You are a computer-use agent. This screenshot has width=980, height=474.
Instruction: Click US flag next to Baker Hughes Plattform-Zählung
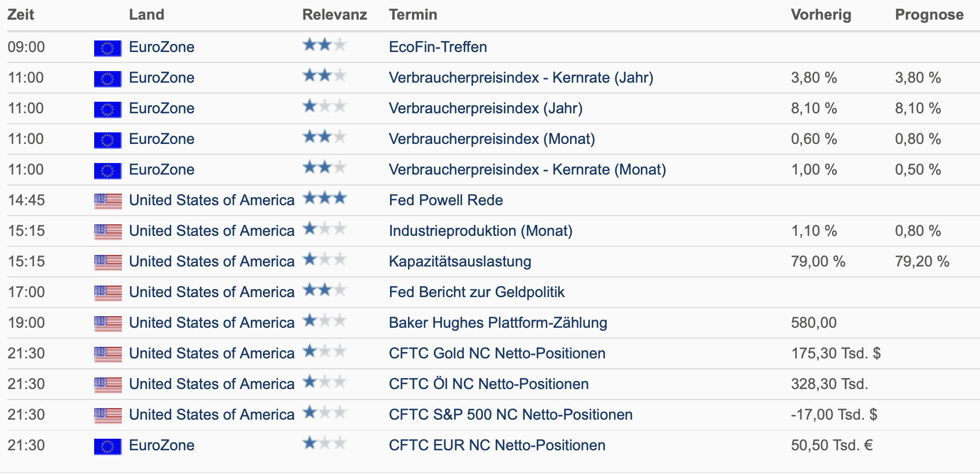(x=107, y=324)
